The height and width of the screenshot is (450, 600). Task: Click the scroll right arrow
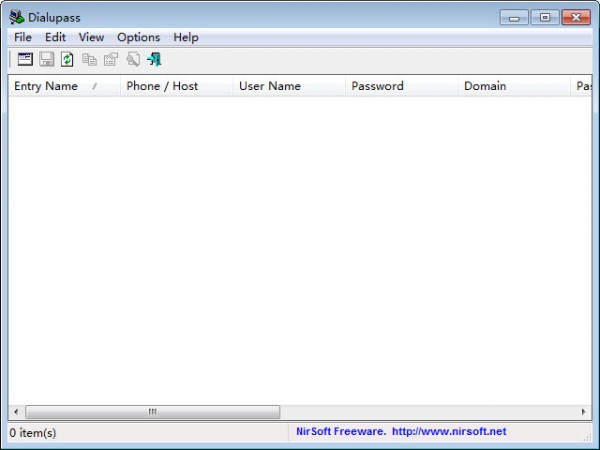tap(584, 412)
